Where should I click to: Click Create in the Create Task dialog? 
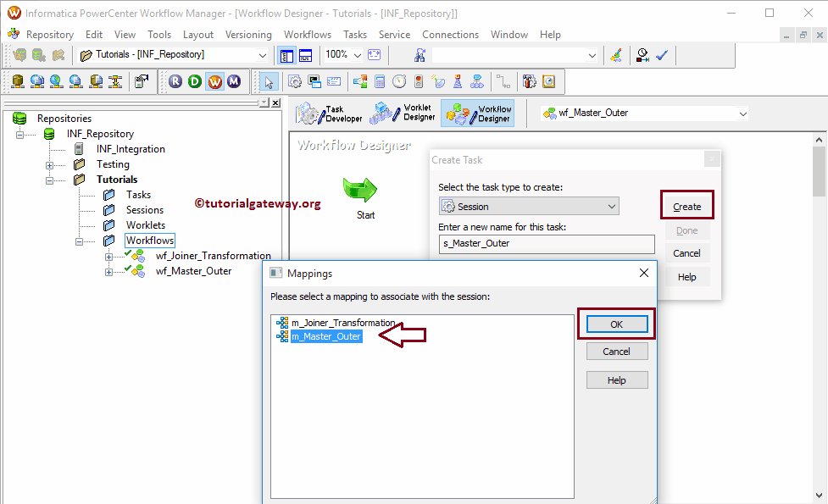[x=687, y=207]
